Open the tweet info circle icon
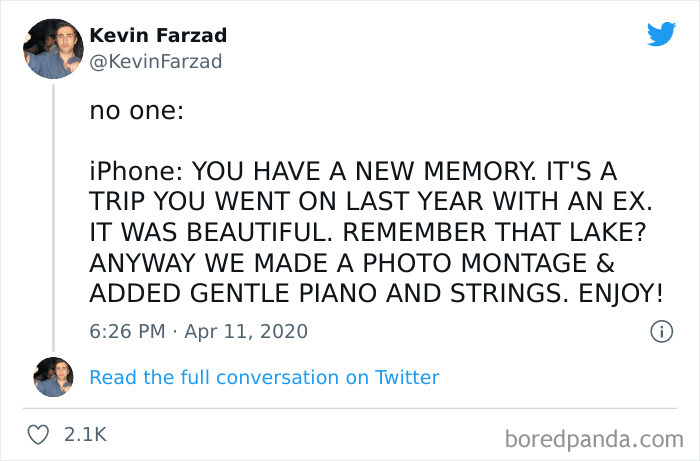700x461 pixels. coord(660,330)
